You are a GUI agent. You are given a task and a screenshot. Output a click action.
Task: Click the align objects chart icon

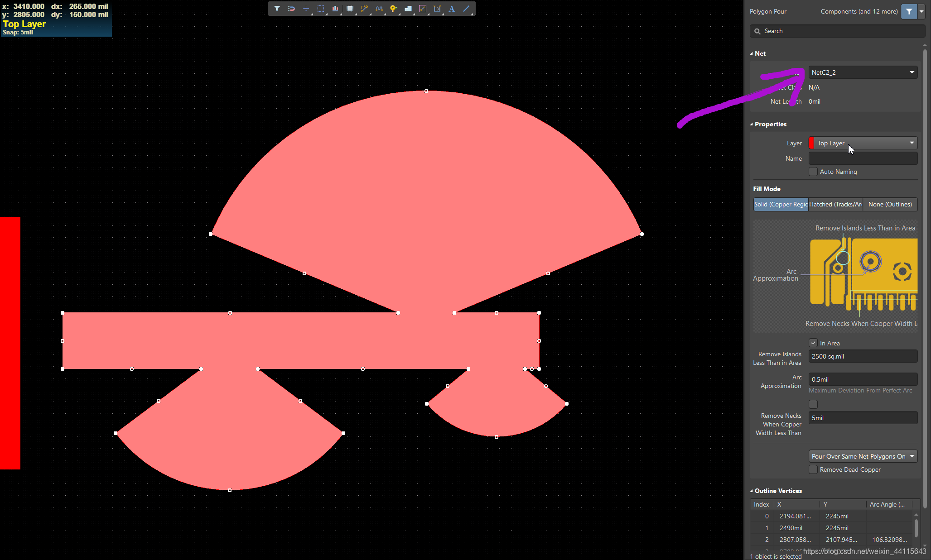click(x=335, y=9)
